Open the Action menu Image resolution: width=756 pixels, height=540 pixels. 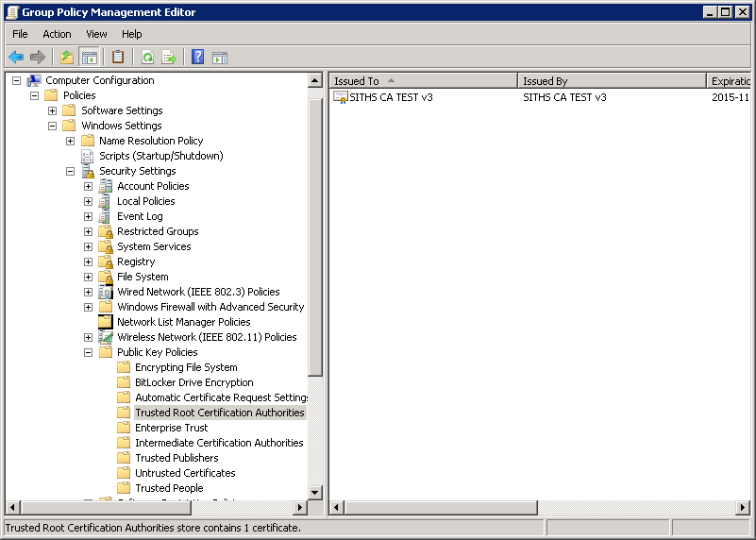click(x=57, y=34)
